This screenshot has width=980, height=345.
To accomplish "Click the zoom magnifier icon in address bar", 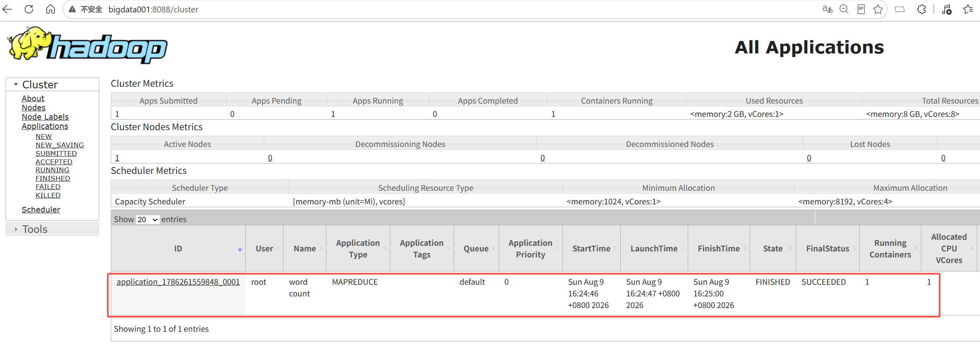I will [844, 9].
